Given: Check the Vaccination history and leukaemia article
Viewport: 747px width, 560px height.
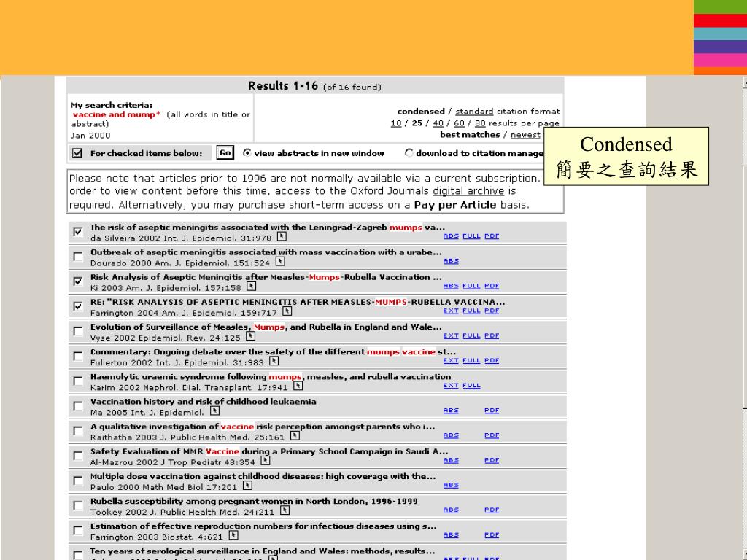Looking at the screenshot, I should [77, 405].
